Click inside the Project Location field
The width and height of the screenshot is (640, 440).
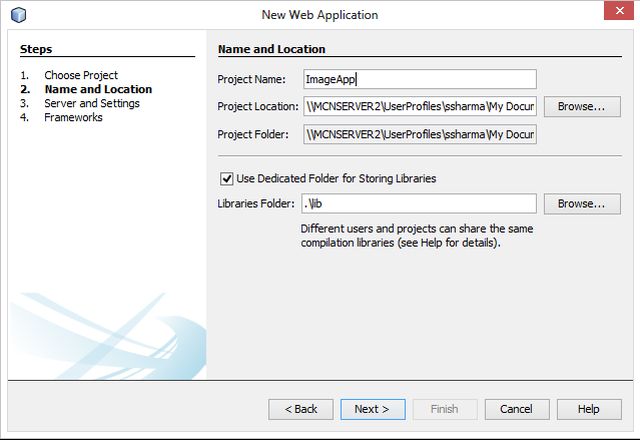pos(420,106)
